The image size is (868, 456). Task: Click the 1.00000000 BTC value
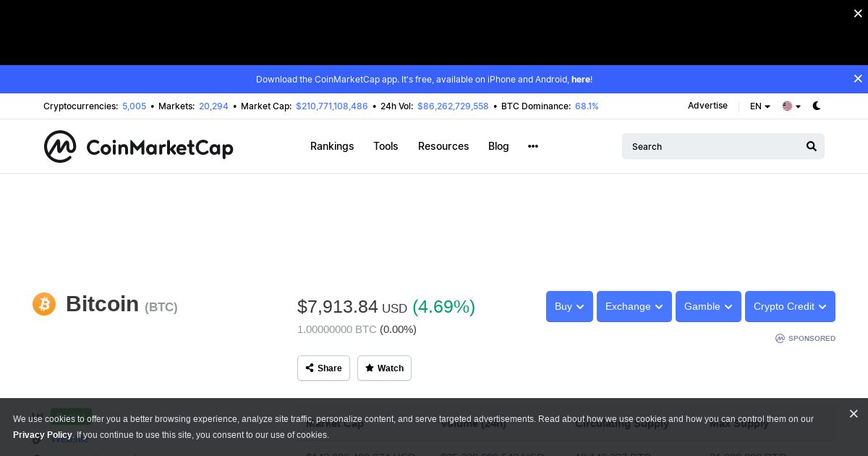pyautogui.click(x=337, y=329)
